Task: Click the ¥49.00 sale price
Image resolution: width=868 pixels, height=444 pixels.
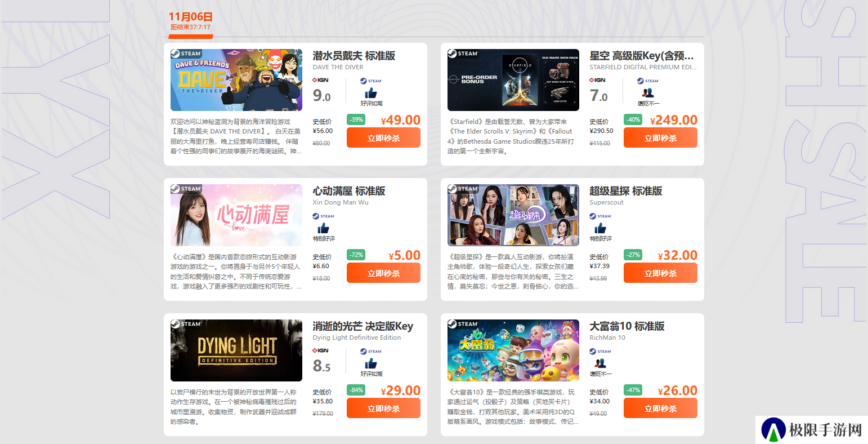Action: (x=401, y=120)
